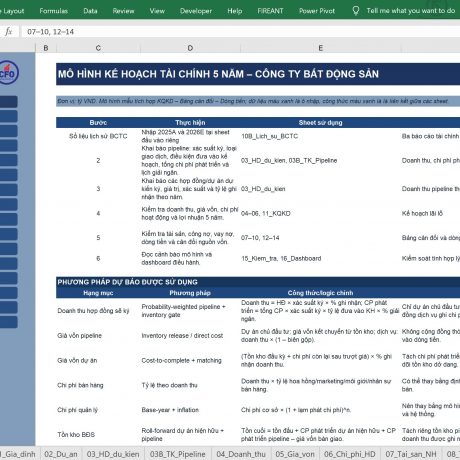Select column D header
The image size is (460, 460).
(x=190, y=48)
